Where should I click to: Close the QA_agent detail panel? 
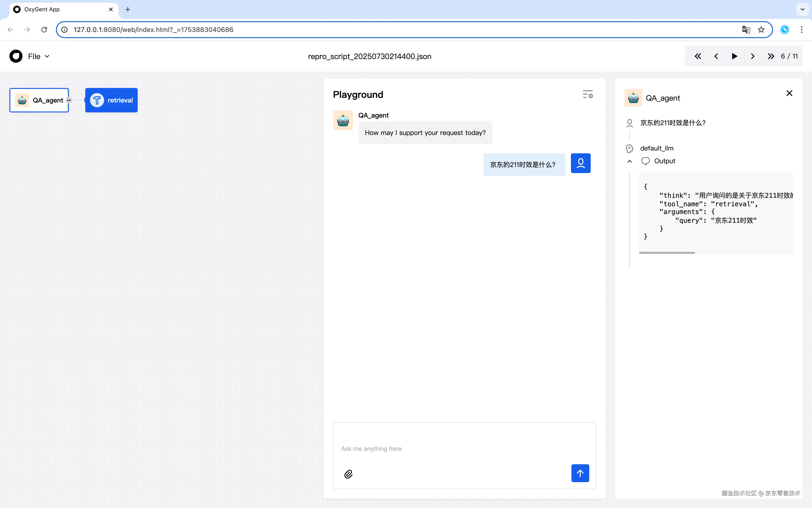click(789, 93)
